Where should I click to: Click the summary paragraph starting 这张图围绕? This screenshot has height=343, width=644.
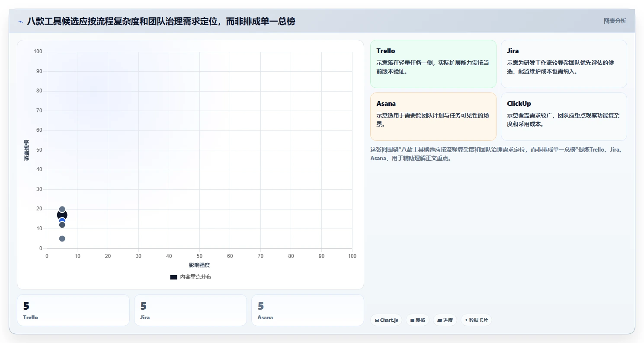(497, 154)
